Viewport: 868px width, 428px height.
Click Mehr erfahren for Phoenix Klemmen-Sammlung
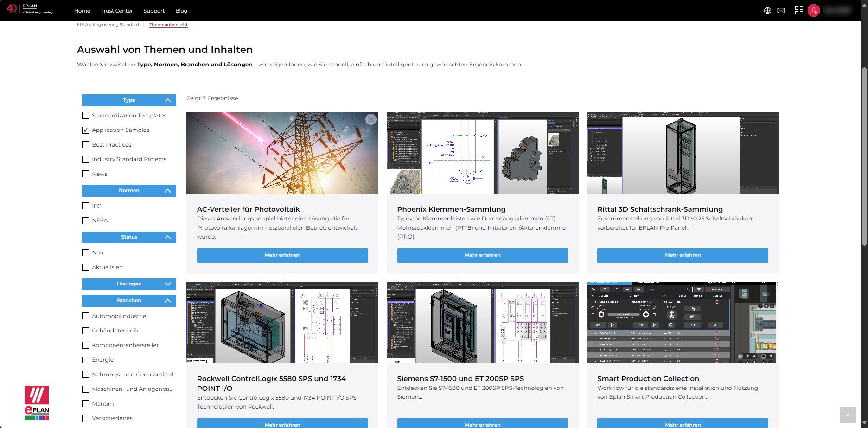click(482, 255)
